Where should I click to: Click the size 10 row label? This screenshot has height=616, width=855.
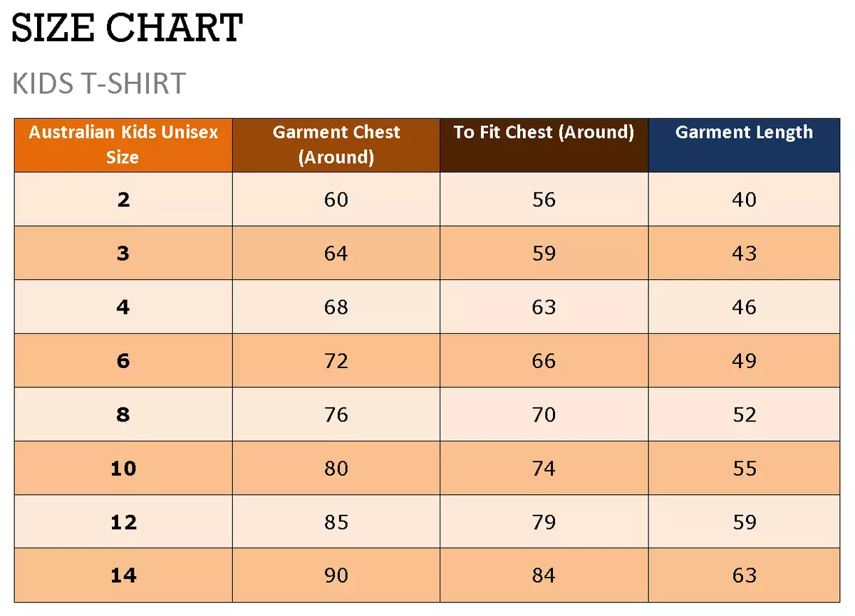tap(123, 468)
